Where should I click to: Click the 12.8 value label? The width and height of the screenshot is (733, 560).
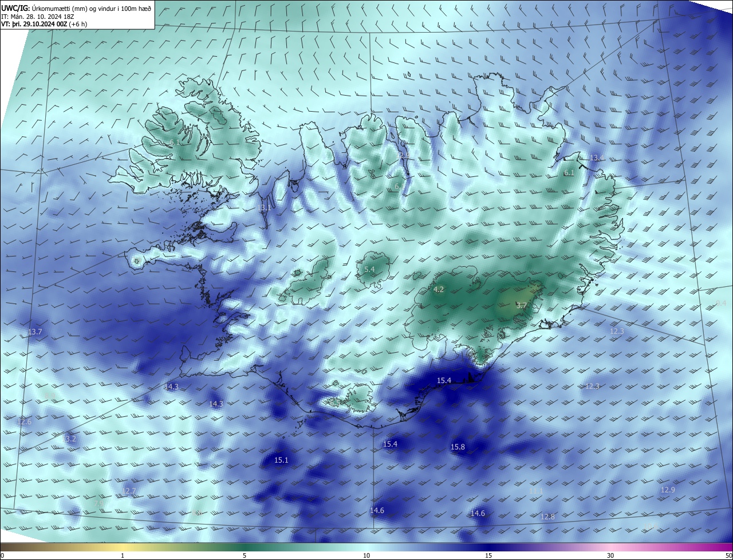click(547, 516)
